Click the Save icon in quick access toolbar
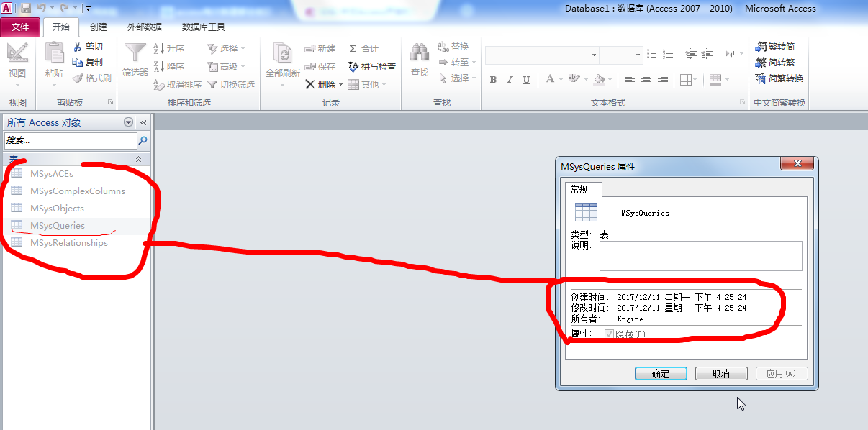868x430 pixels. pos(26,8)
